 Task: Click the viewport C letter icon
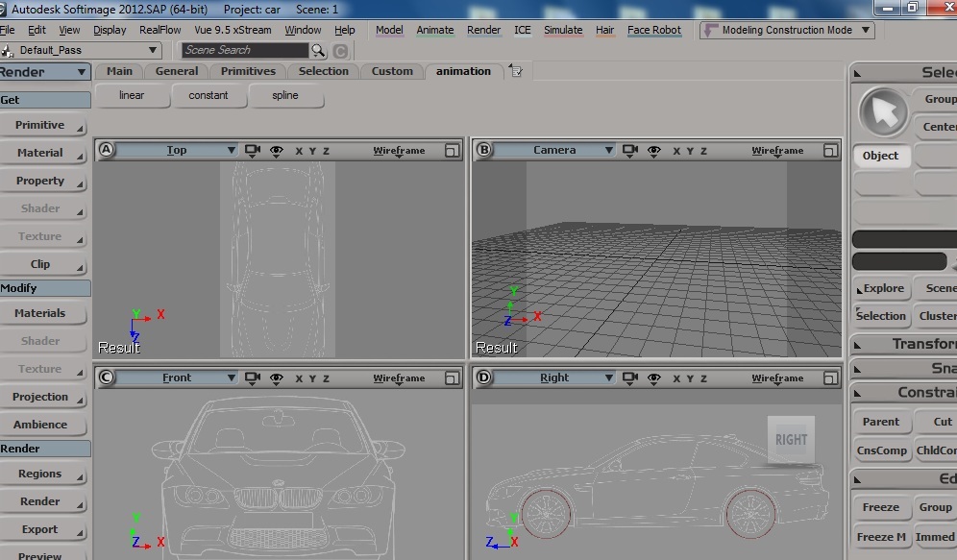pos(107,377)
